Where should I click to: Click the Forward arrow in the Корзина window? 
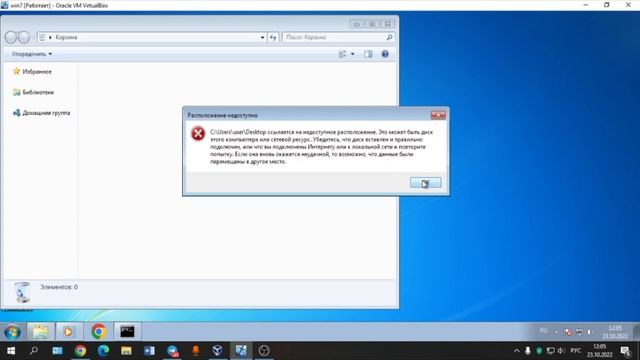(x=24, y=37)
